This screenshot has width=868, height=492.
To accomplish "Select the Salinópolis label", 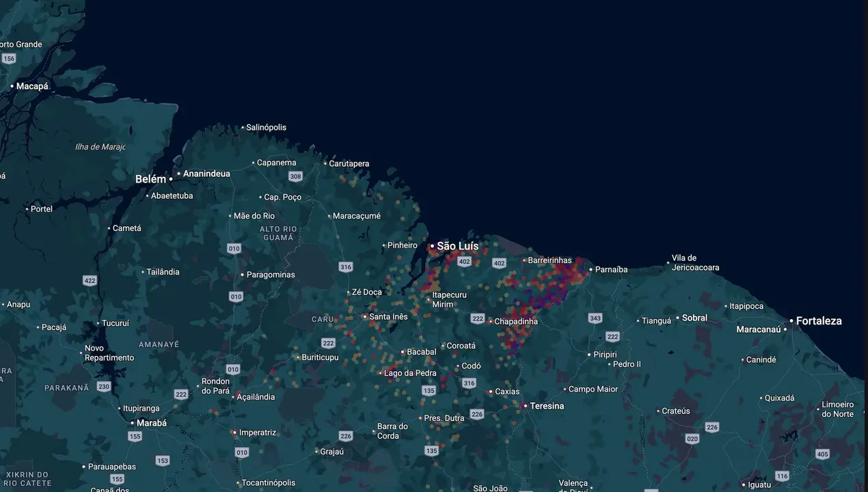I will [x=267, y=127].
